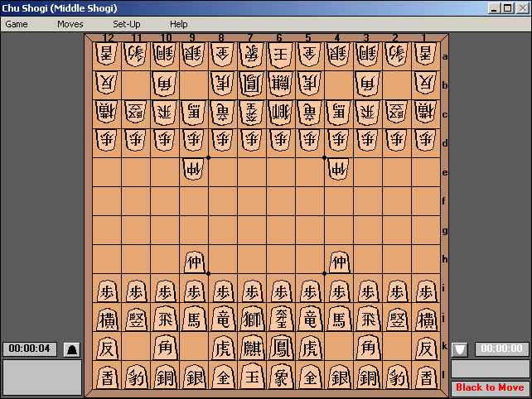Viewport: 532px width, 399px height.
Task: Select Black's Blind Tiger (虎) on 5k
Action: 309,349
